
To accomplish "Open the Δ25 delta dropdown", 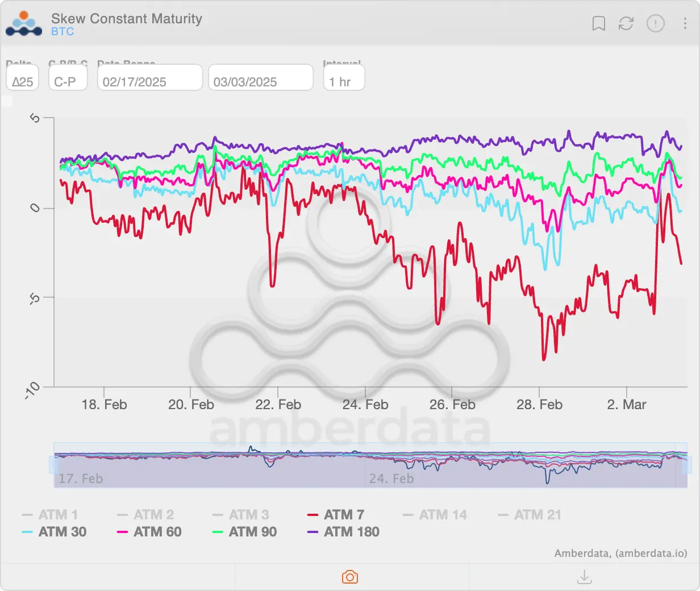I will [x=22, y=78].
